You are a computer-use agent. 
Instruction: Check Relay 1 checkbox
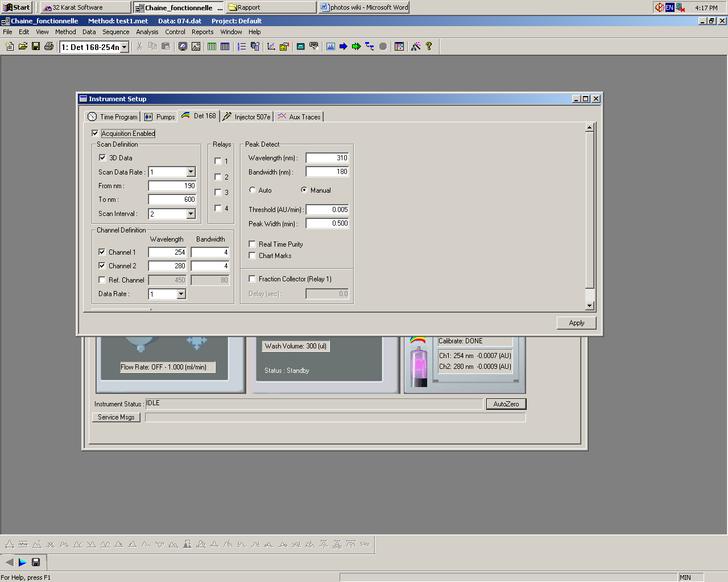point(218,161)
